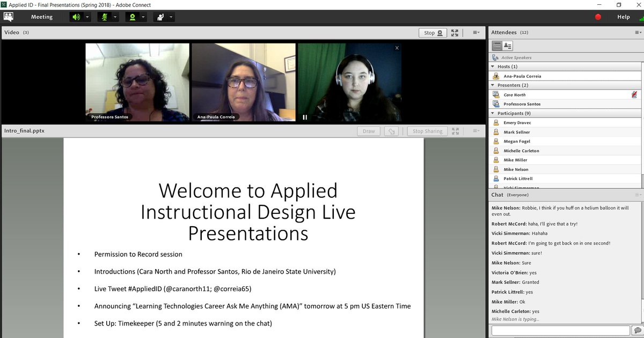Click the icon next to Michelle Carleton

coord(496,151)
